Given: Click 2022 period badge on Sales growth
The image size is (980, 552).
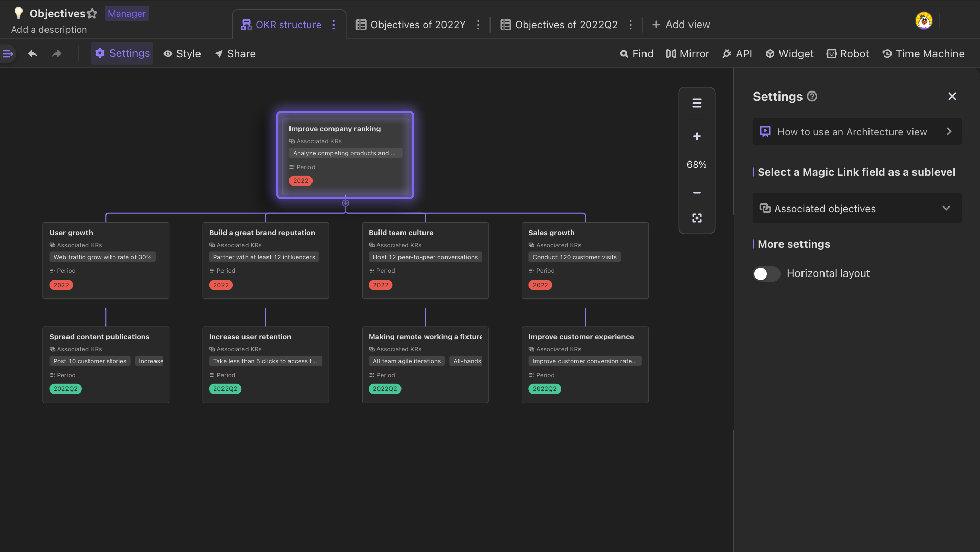Looking at the screenshot, I should tap(540, 285).
